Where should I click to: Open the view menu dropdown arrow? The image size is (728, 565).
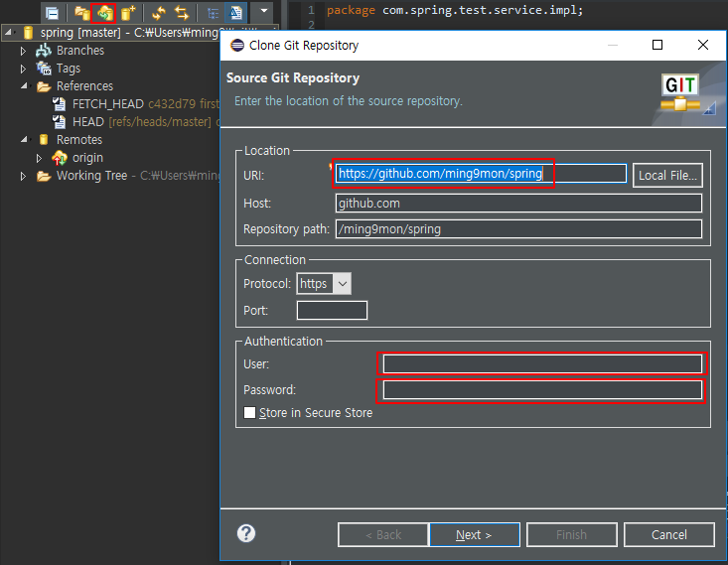pos(264,10)
